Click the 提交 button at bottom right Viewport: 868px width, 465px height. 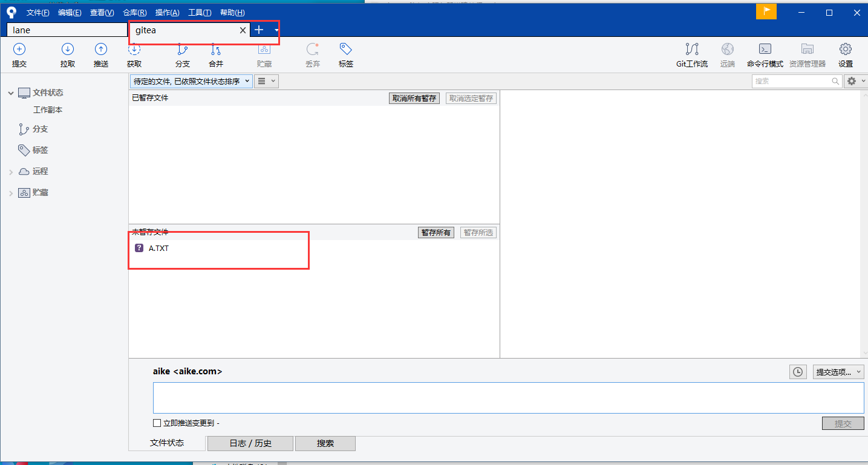click(843, 423)
